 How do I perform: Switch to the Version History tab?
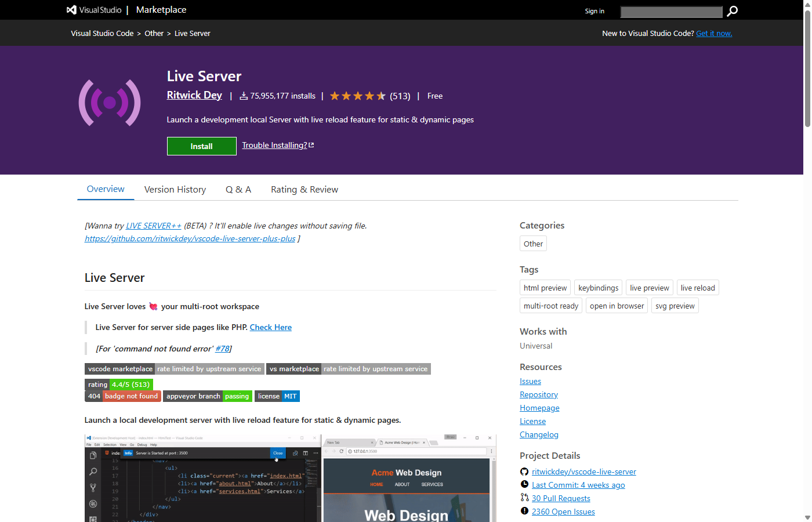pyautogui.click(x=175, y=190)
